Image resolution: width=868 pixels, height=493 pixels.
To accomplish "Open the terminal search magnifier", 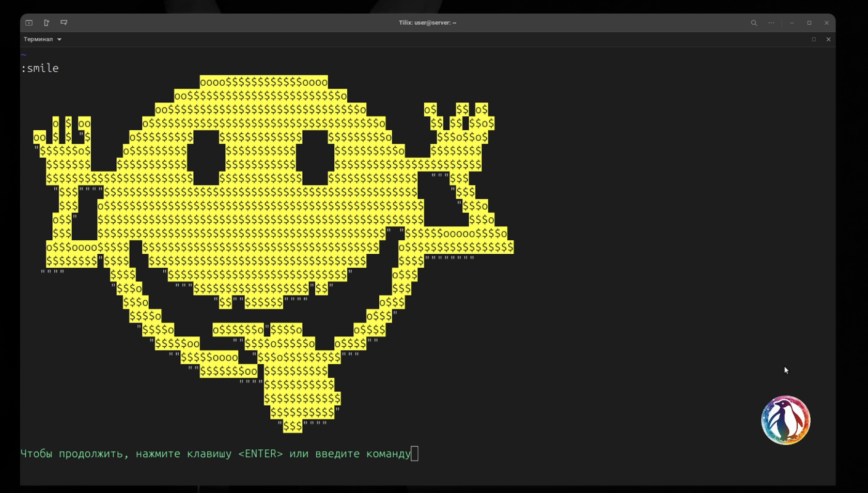I will (754, 23).
